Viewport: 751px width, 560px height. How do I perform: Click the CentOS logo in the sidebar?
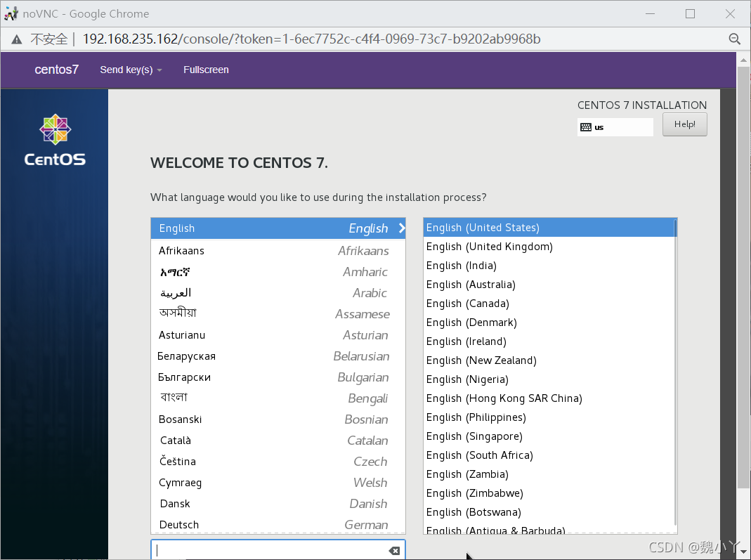55,140
